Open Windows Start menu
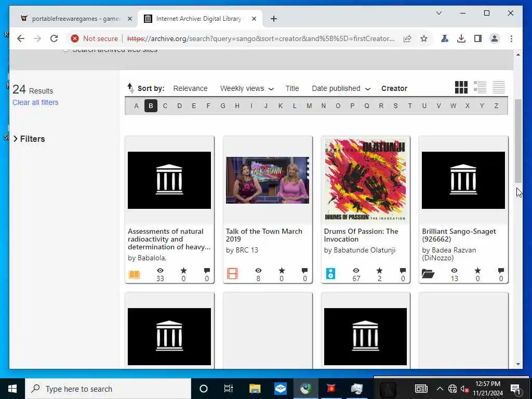 (x=12, y=389)
